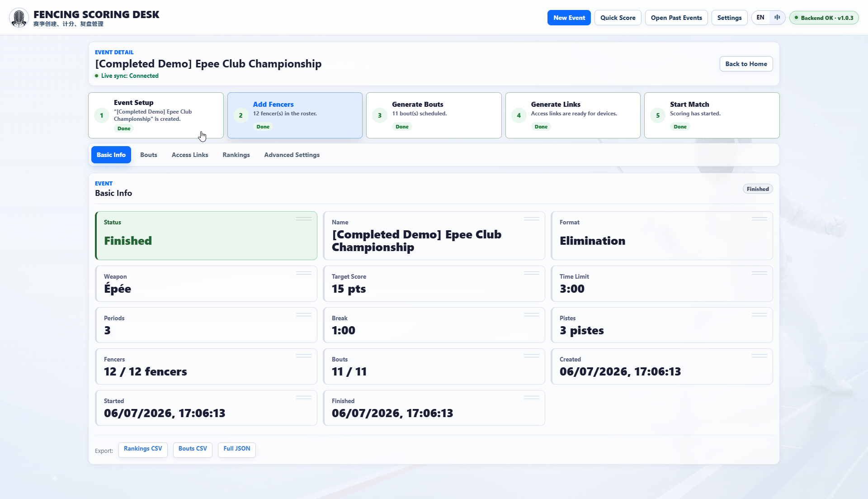Image resolution: width=868 pixels, height=499 pixels.
Task: Click the Started timestamp card
Action: 206,408
